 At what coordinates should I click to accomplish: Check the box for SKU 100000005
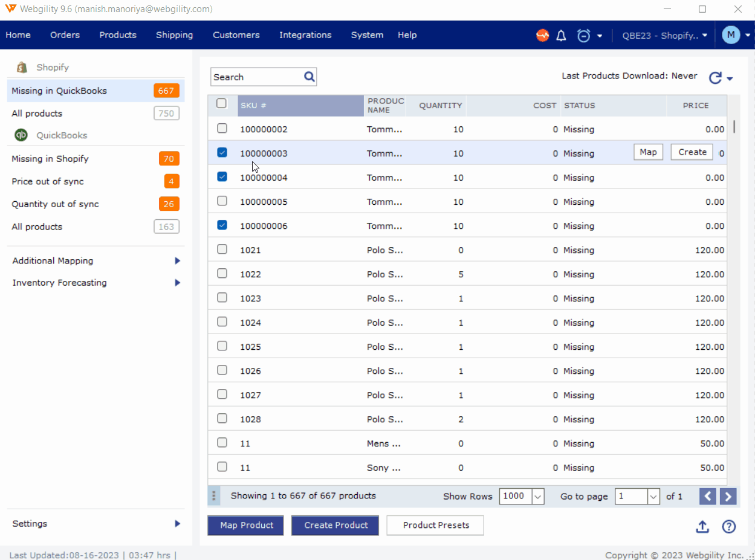[222, 201]
